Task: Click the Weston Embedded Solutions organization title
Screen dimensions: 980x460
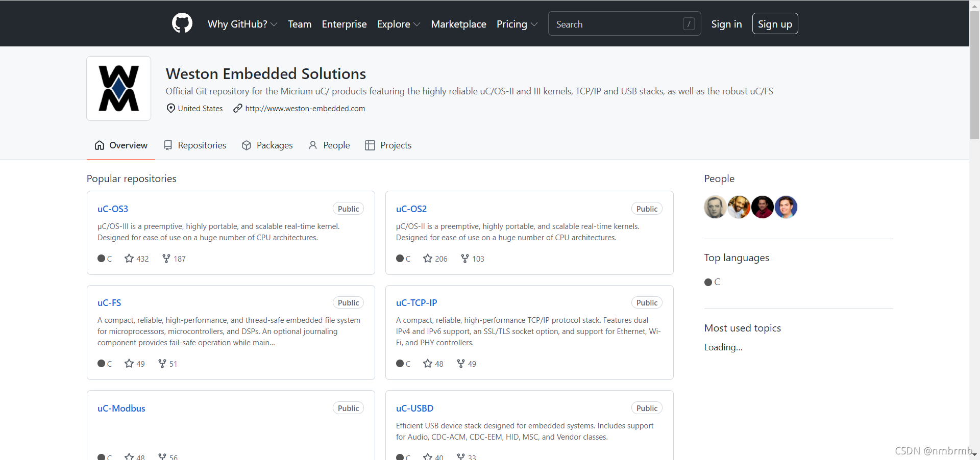Action: click(266, 73)
